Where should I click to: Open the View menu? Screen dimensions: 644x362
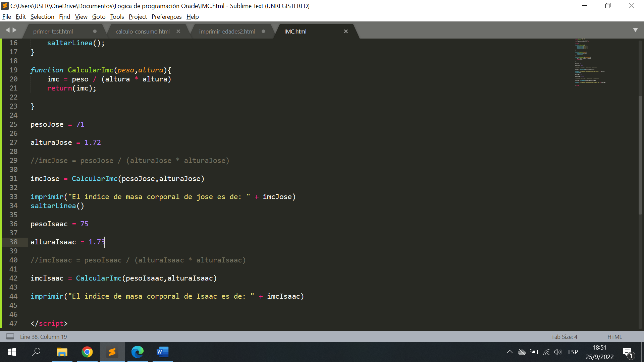point(81,17)
